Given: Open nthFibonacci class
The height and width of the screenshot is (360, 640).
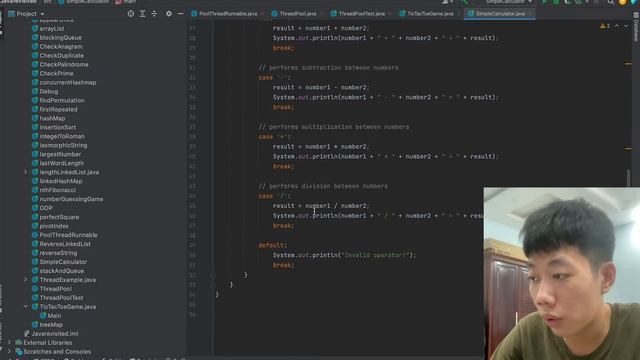Looking at the screenshot, I should [58, 190].
